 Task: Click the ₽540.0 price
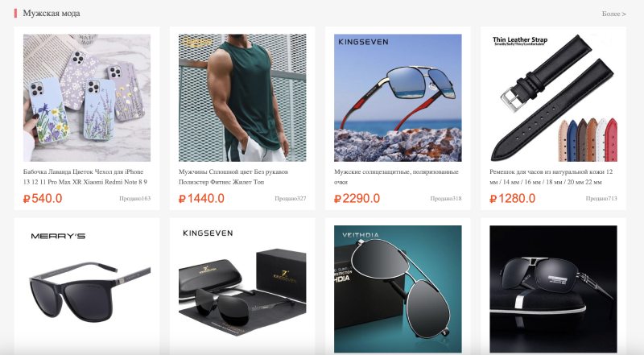pyautogui.click(x=43, y=199)
